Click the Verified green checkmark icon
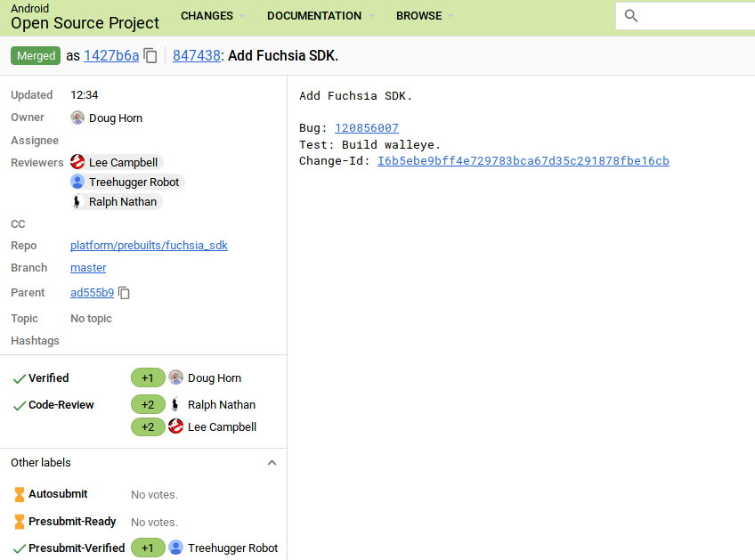 pos(19,379)
